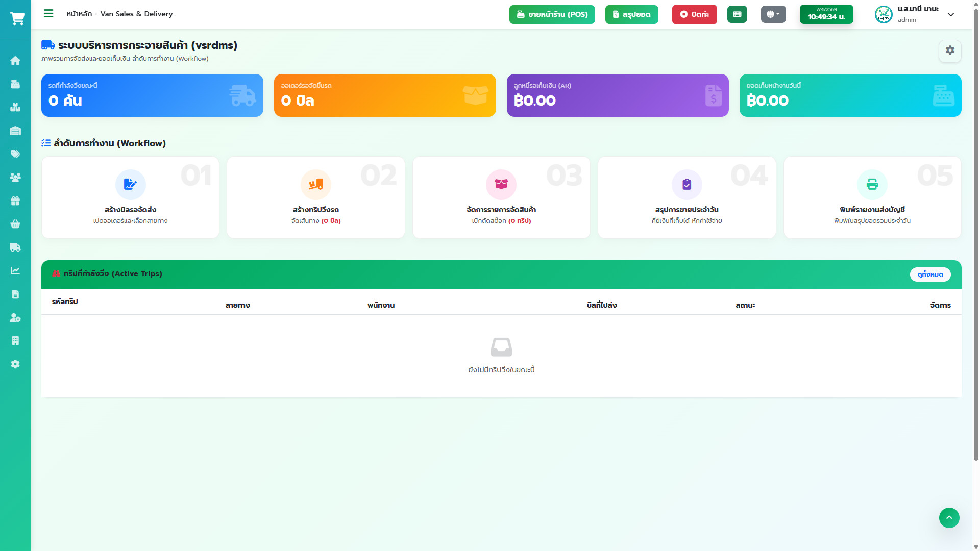The height and width of the screenshot is (551, 980).
Task: Click the cash register sidebar icon
Action: point(15,84)
